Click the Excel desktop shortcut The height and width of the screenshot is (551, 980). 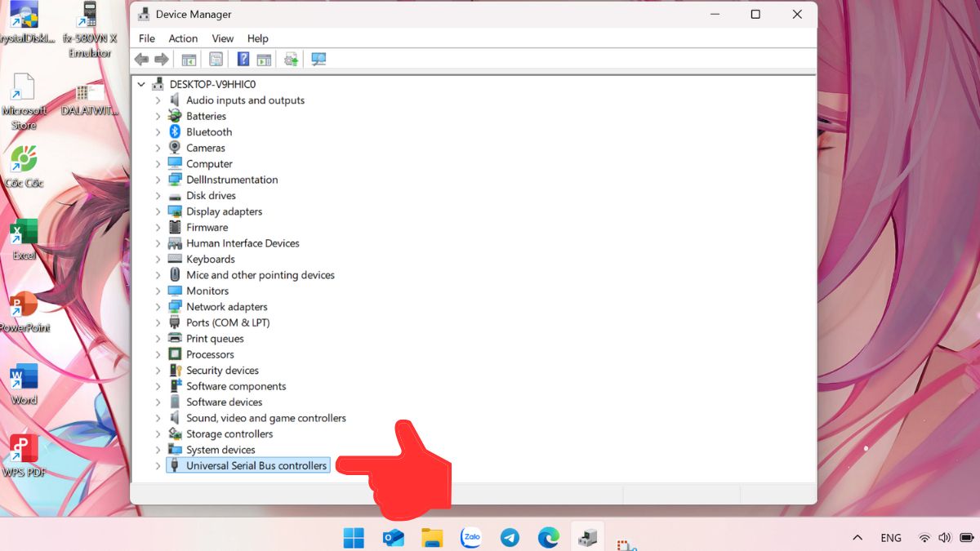click(x=24, y=238)
